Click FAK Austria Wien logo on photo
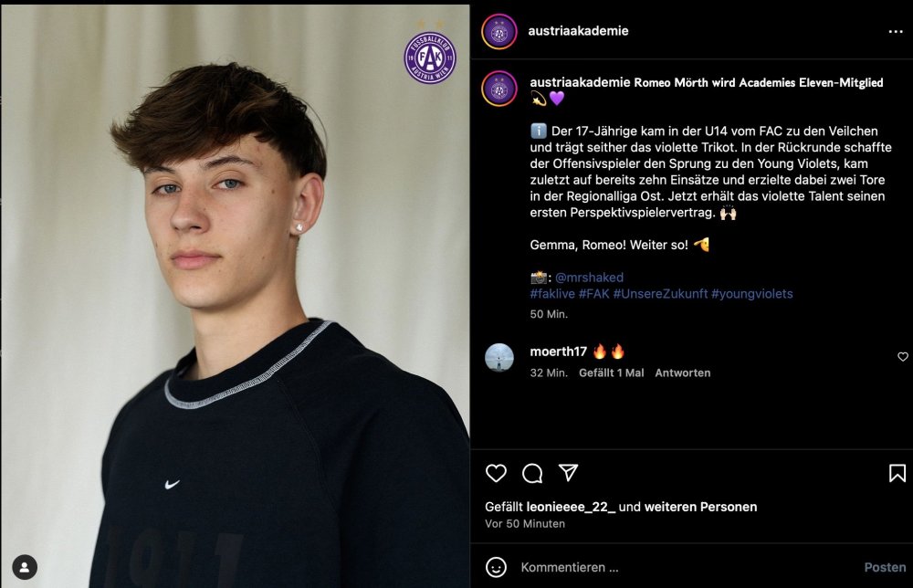The width and height of the screenshot is (913, 588). click(x=430, y=57)
